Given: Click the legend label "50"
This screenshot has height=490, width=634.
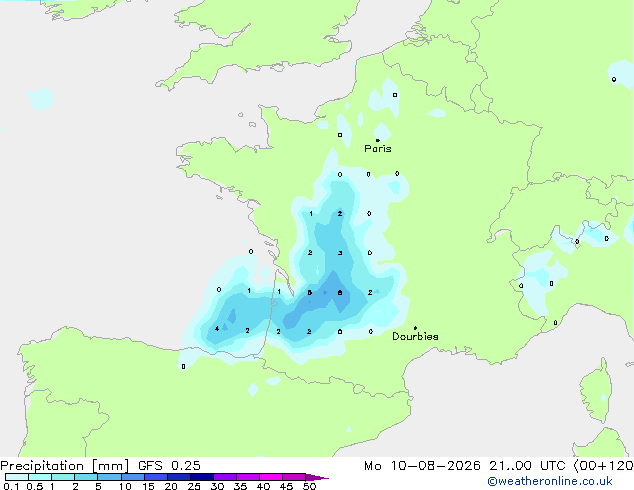Looking at the screenshot, I should pos(309,486).
